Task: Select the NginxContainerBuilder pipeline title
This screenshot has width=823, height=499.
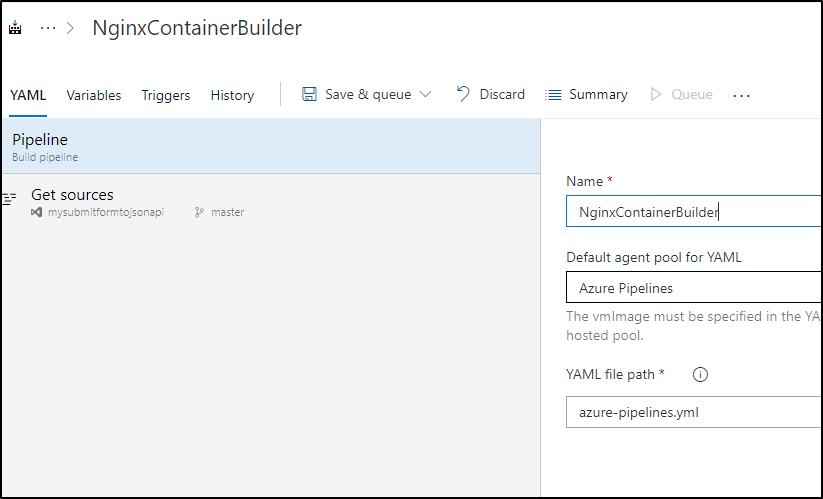Action: click(x=197, y=28)
